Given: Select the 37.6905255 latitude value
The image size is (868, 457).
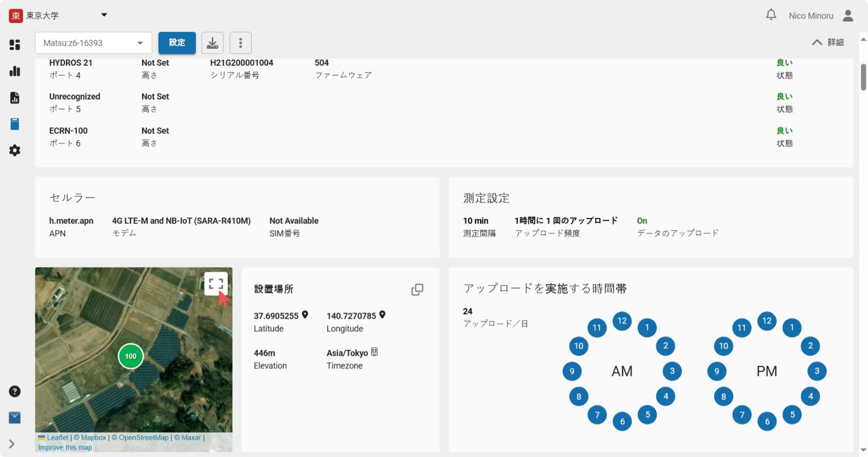Looking at the screenshot, I should [x=276, y=316].
